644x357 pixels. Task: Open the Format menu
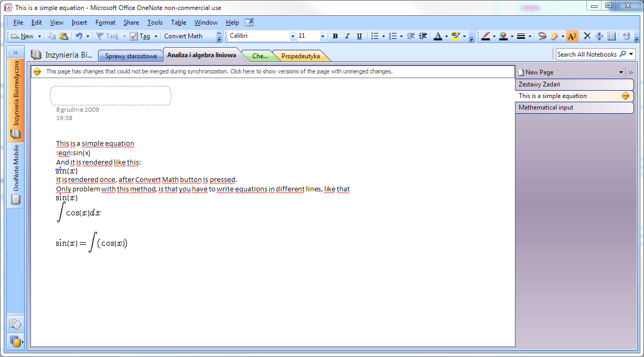click(x=105, y=23)
